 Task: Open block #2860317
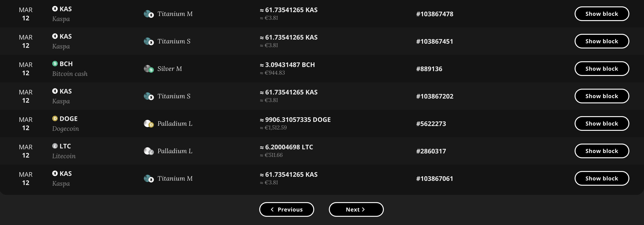(x=431, y=151)
